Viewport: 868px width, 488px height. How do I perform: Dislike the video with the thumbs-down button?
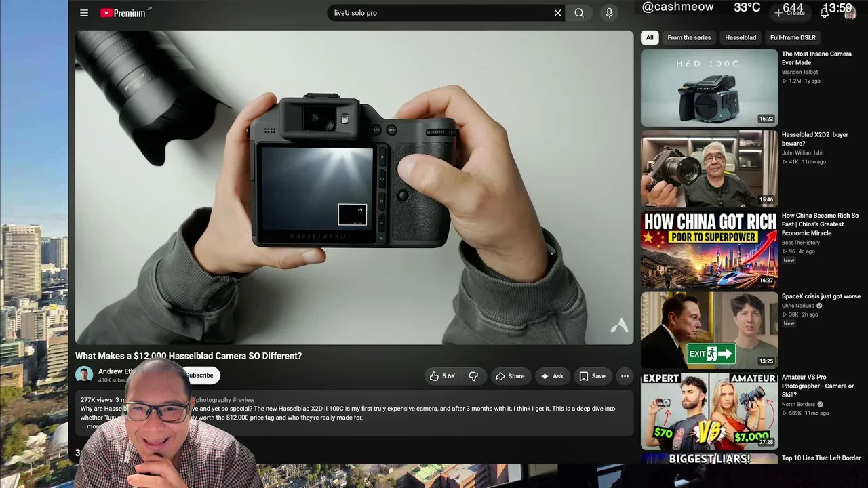point(473,376)
